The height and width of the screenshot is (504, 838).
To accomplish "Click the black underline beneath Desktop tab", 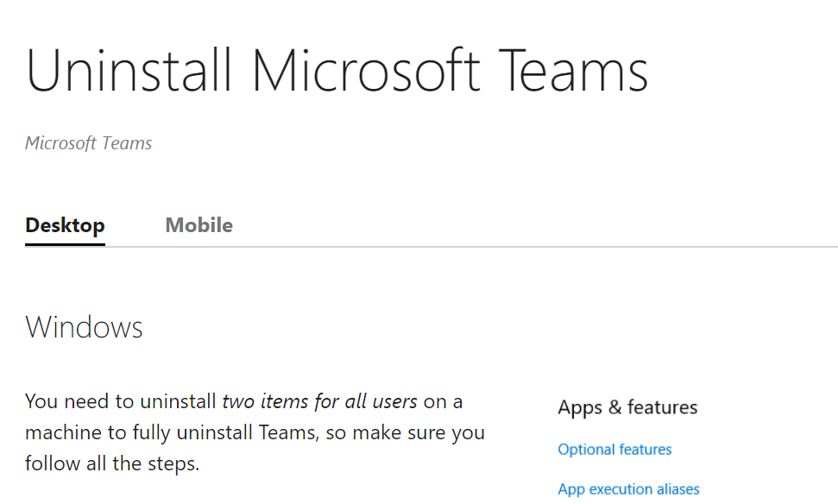I will coord(65,244).
